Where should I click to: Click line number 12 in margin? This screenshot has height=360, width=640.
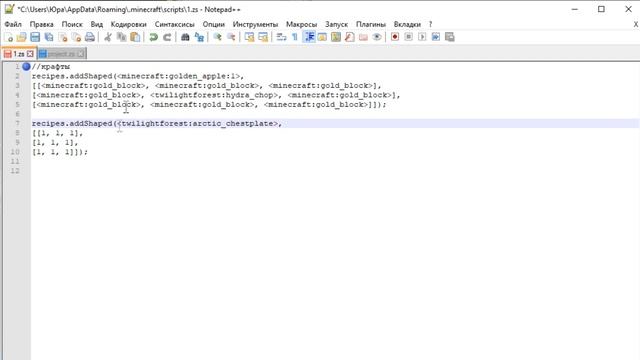click(15, 171)
